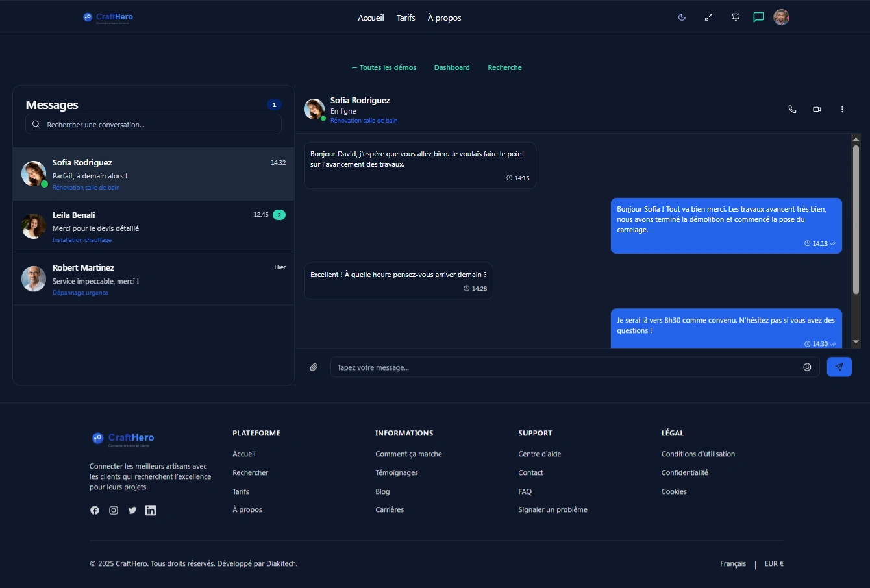870x588 pixels.
Task: Click CraftHero logo in top navigation
Action: pyautogui.click(x=108, y=18)
